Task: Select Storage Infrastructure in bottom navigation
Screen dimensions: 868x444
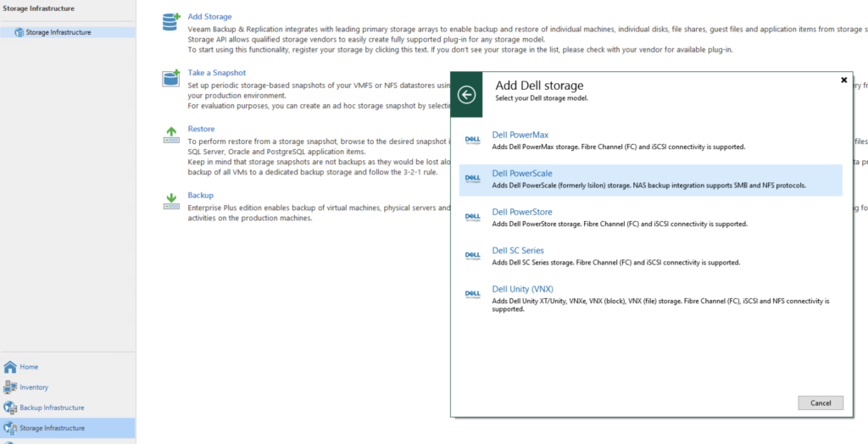Action: [51, 428]
